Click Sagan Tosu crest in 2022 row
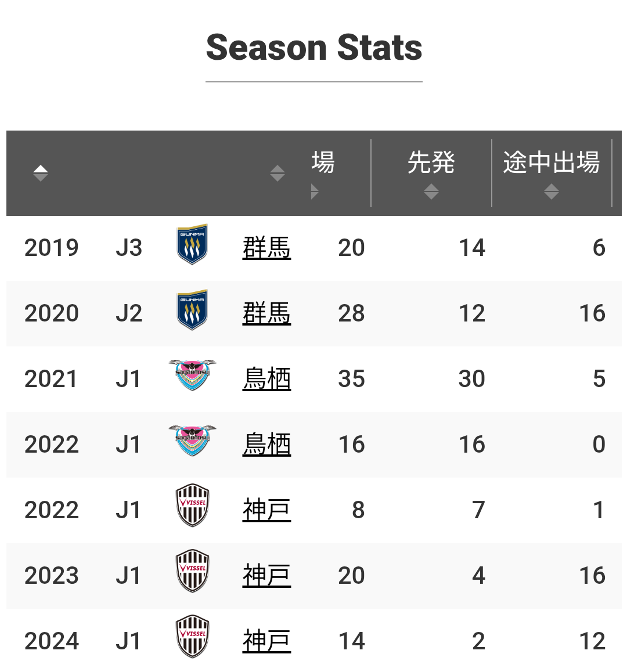The width and height of the screenshot is (627, 672). pos(192,440)
